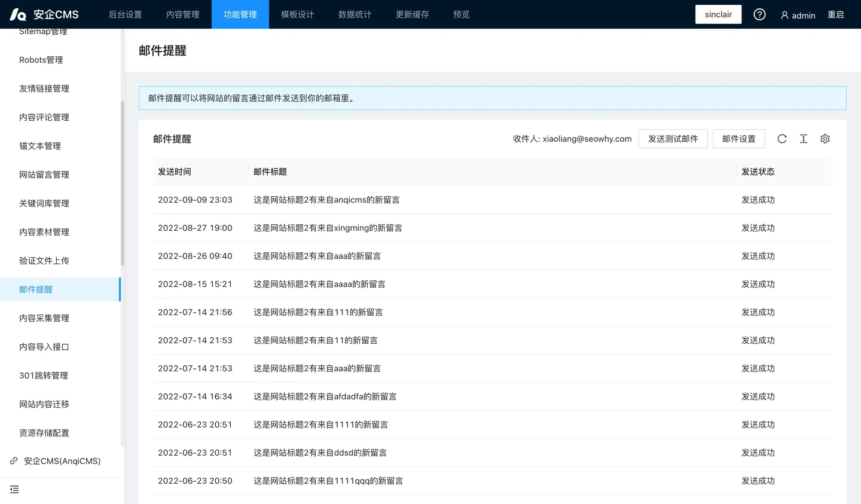The height and width of the screenshot is (504, 861).
Task: Open the table density icon
Action: [804, 139]
